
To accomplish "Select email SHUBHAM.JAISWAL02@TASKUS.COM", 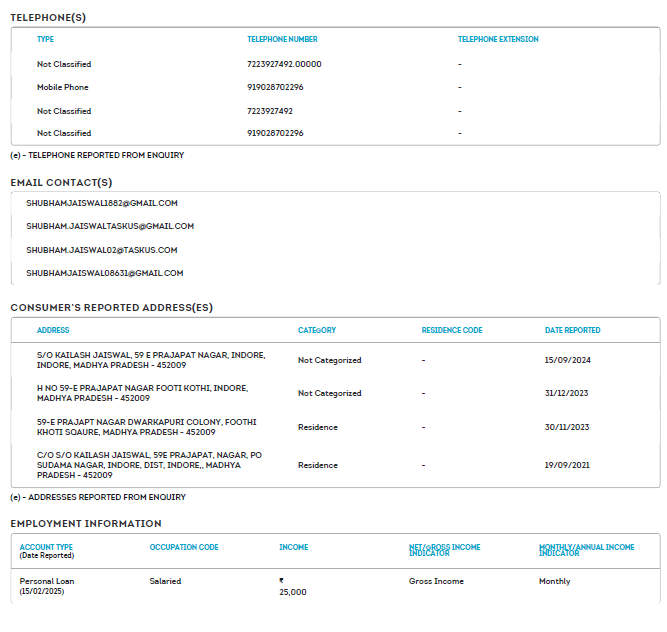I will click(x=102, y=250).
